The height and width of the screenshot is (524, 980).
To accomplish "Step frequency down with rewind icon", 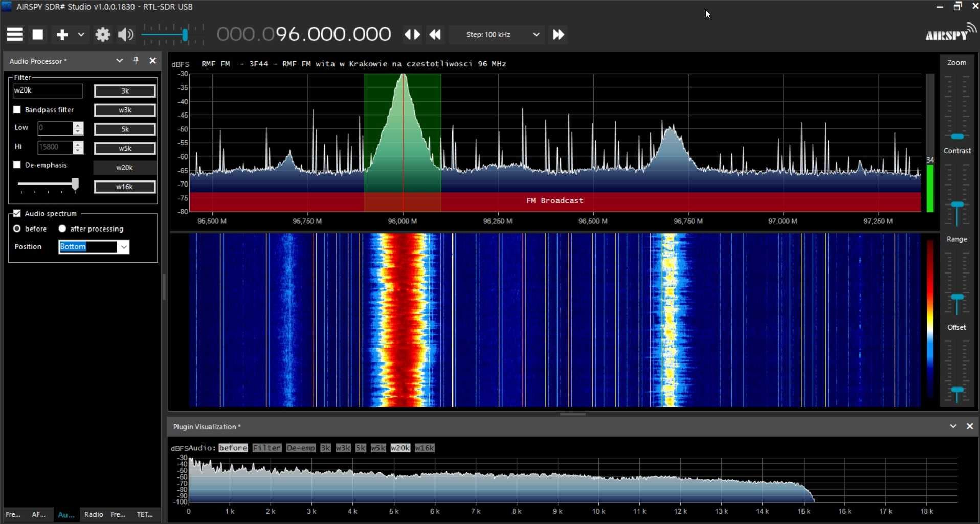I will pos(435,35).
